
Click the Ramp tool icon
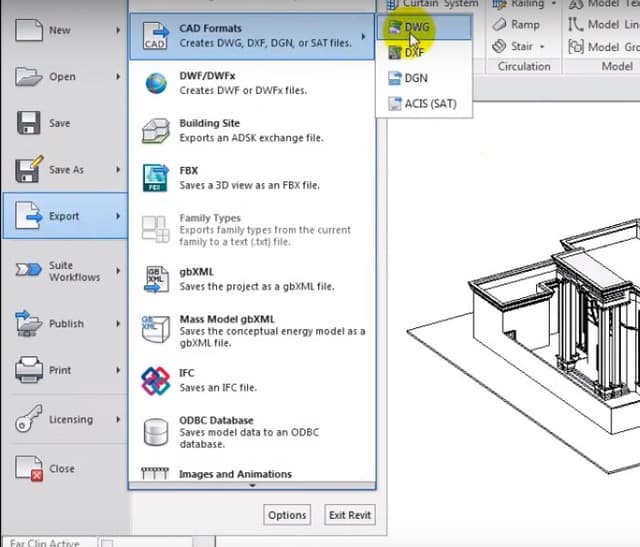coord(499,24)
